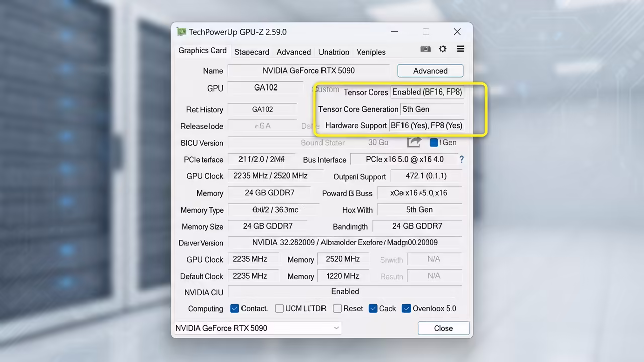Check the Reset checkbox
This screenshot has height=362, width=644.
tap(337, 308)
